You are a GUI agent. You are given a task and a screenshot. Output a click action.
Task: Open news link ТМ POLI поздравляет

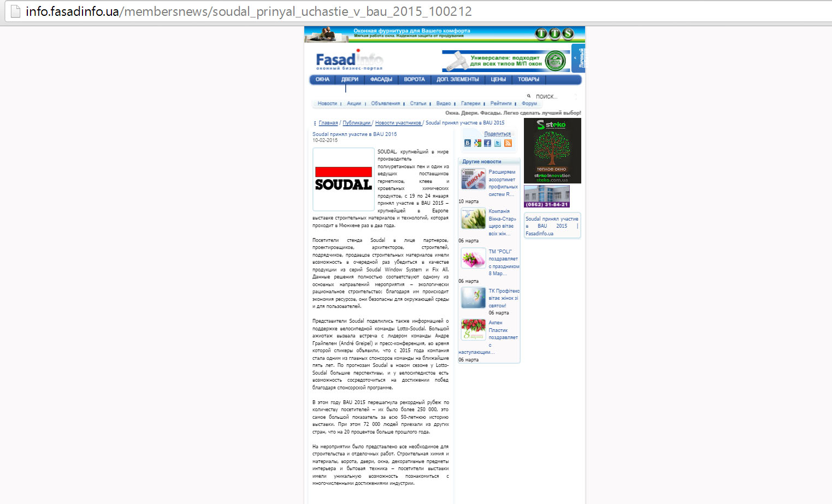point(504,263)
